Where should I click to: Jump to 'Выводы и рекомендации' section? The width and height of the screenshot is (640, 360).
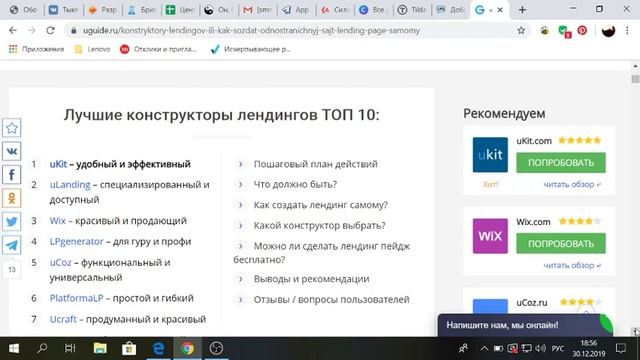click(311, 279)
